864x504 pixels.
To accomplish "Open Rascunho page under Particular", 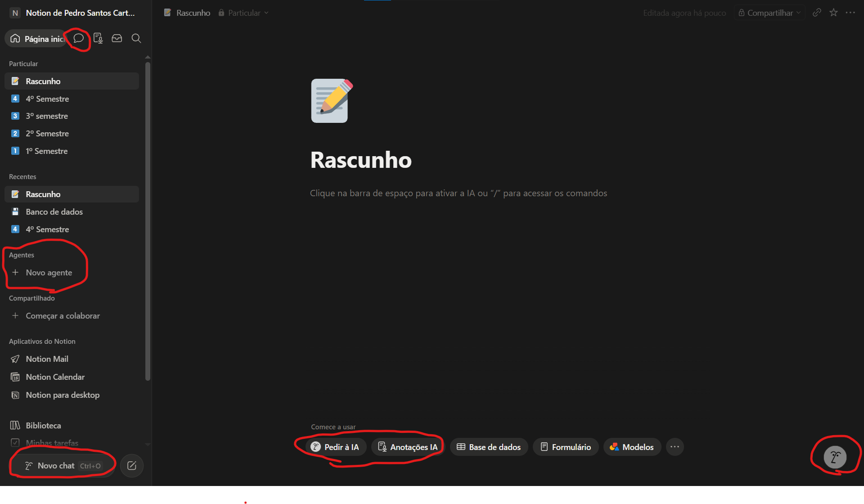I will point(72,81).
